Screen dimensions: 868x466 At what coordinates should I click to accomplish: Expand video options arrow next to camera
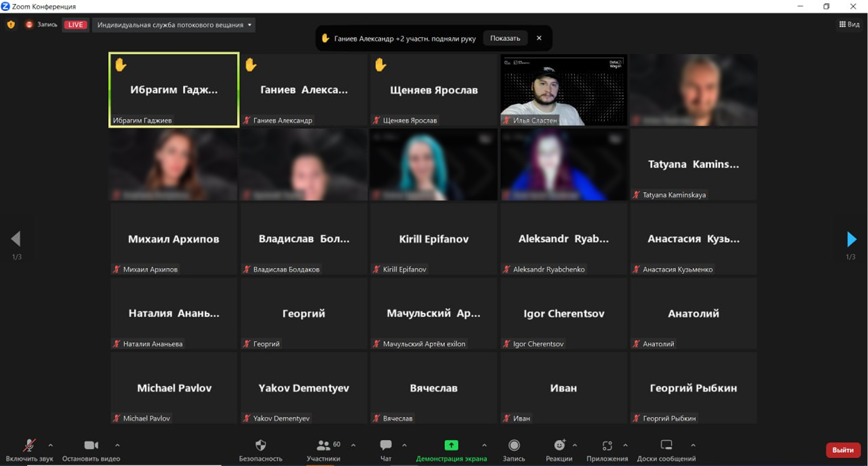point(117,445)
